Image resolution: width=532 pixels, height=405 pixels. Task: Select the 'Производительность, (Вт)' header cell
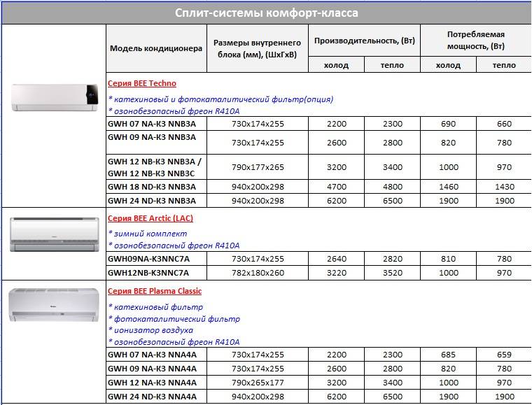tap(365, 41)
